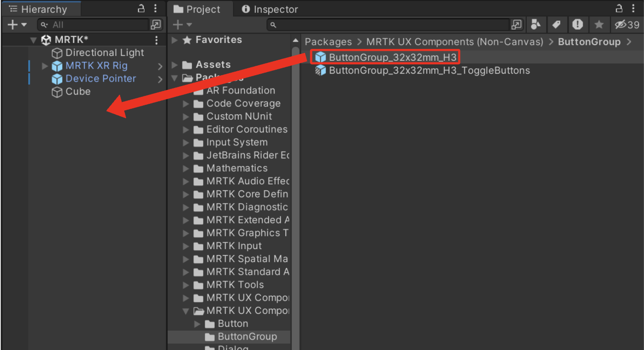
Task: Open search window icon in Hierarchy
Action: point(156,25)
